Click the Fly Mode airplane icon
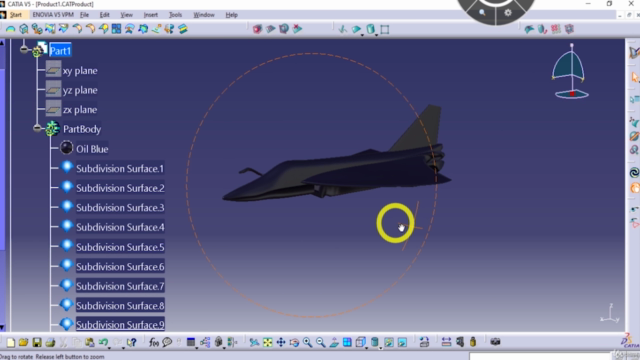 pyautogui.click(x=254, y=342)
